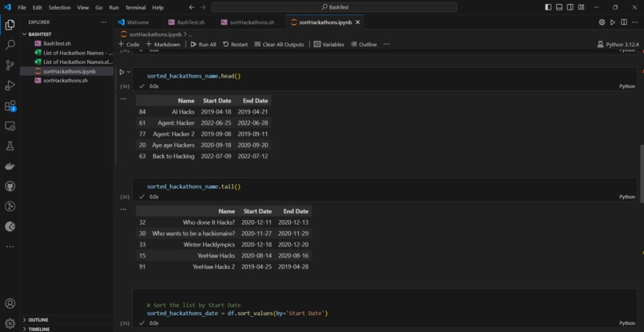Click the notebook vertical scrollbar thumb
This screenshot has height=332, width=644.
(x=641, y=174)
